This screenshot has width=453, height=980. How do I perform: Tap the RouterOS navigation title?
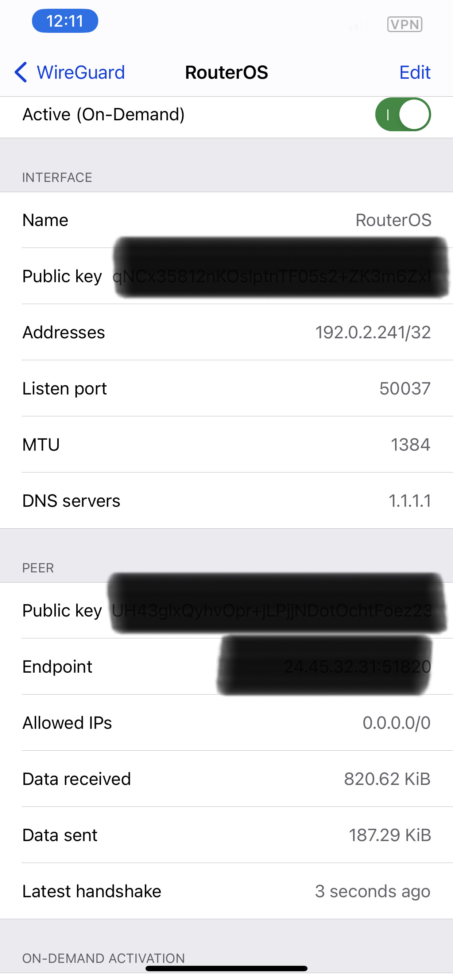point(226,72)
